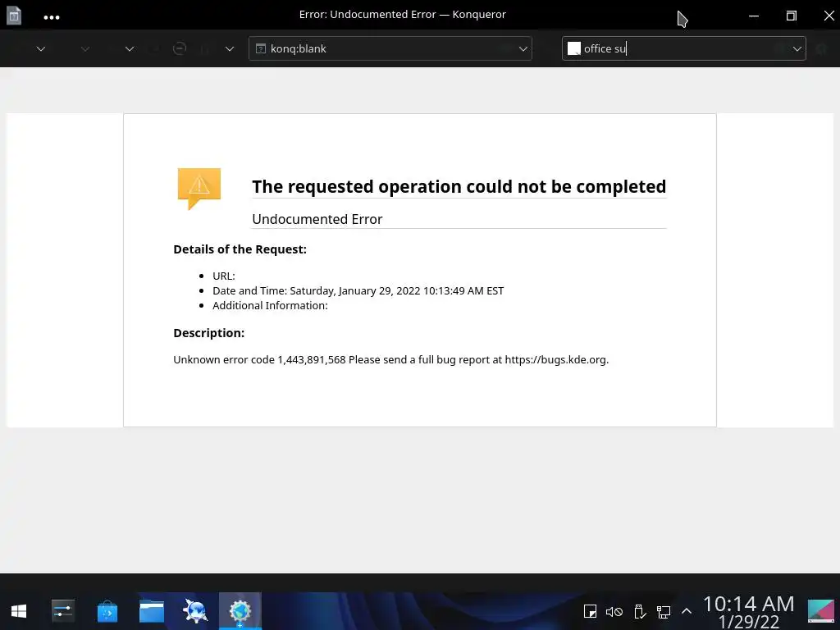The image size is (840, 630).
Task: Open the Konqueror window menu icon
Action: [14, 15]
